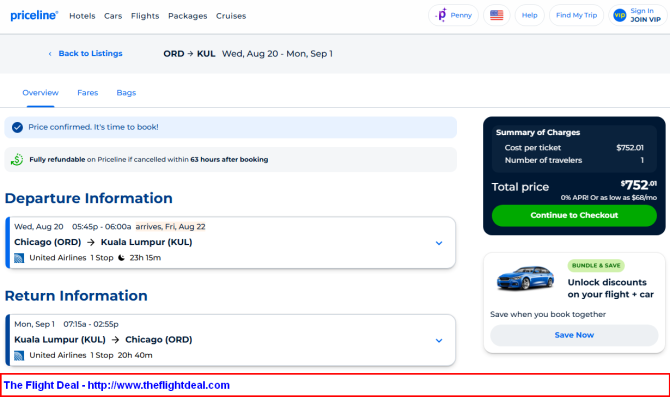Viewport: 670px width, 397px height.
Task: Open the Bags tab
Action: [x=126, y=93]
